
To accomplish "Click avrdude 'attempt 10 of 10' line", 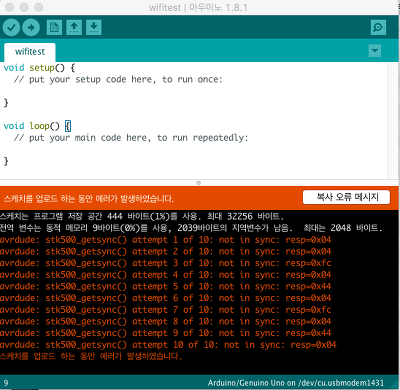I will 168,345.
